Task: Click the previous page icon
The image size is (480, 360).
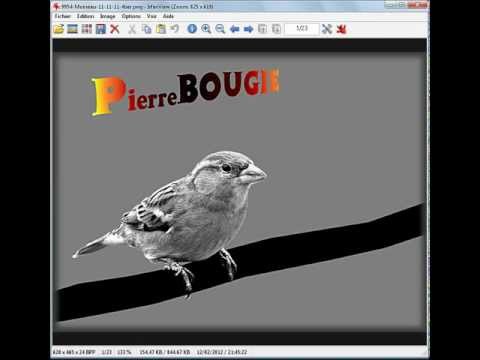Action: coord(262,29)
